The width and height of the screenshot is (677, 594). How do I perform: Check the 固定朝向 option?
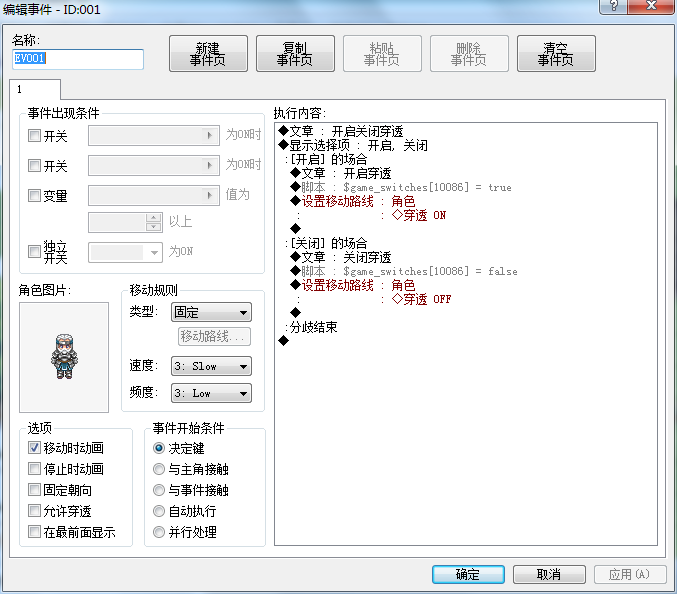pos(34,490)
